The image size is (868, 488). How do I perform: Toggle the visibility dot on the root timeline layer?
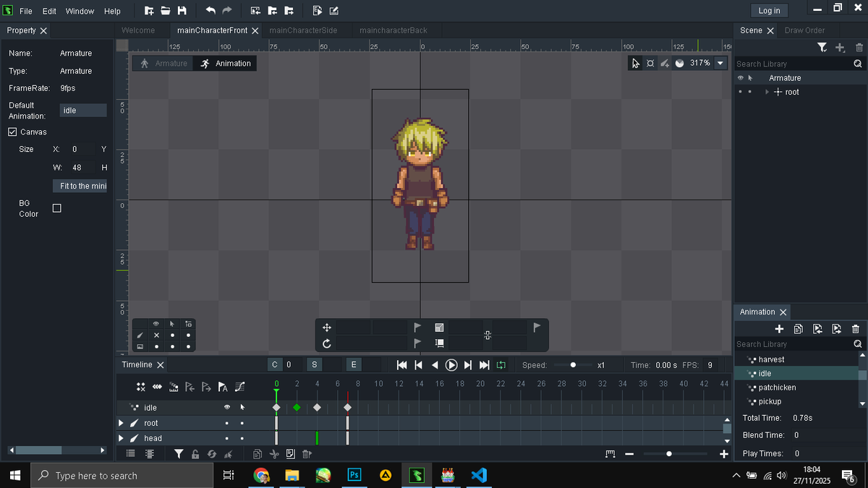[227, 423]
